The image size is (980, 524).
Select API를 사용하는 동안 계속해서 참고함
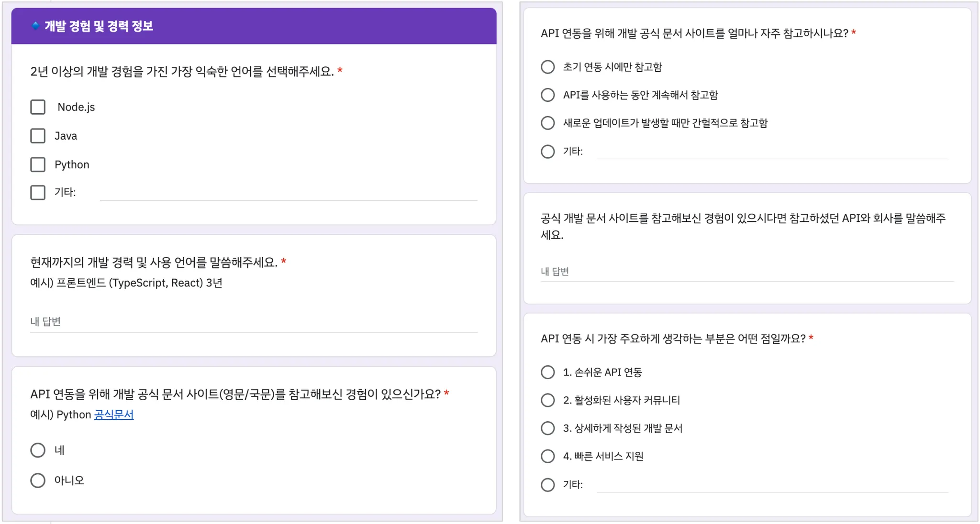tap(548, 95)
